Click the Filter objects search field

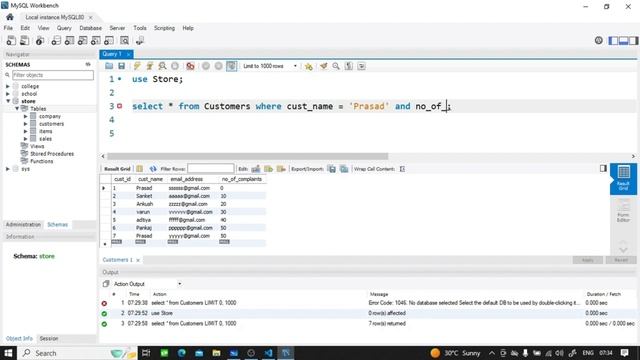53,75
